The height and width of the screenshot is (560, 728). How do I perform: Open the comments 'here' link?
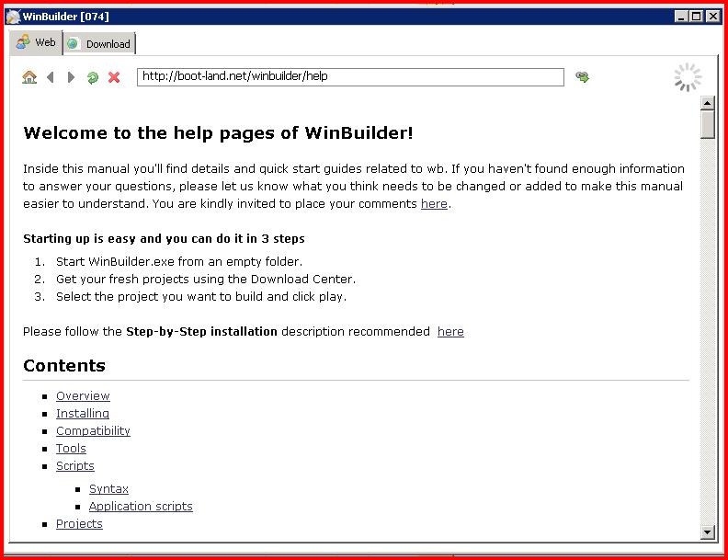point(434,204)
